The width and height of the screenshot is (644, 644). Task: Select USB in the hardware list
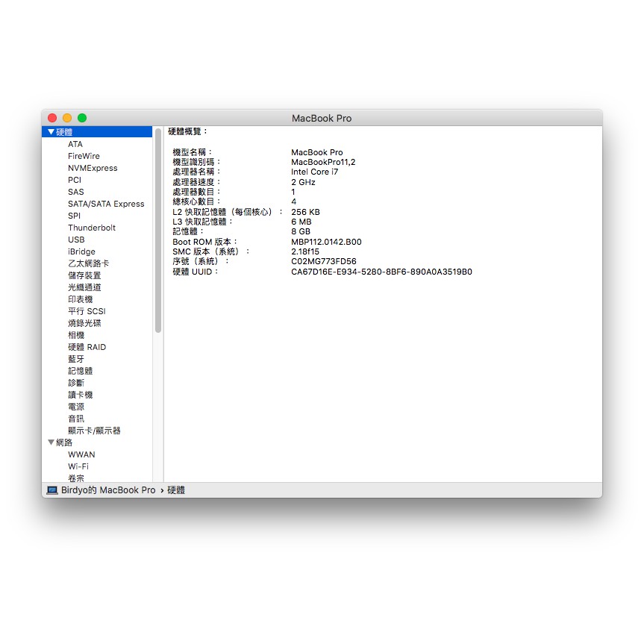[x=76, y=240]
